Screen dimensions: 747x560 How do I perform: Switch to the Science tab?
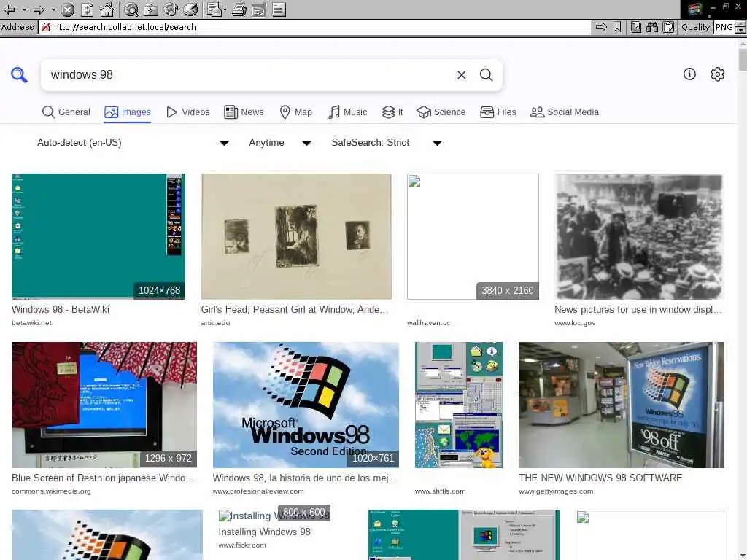(x=441, y=112)
